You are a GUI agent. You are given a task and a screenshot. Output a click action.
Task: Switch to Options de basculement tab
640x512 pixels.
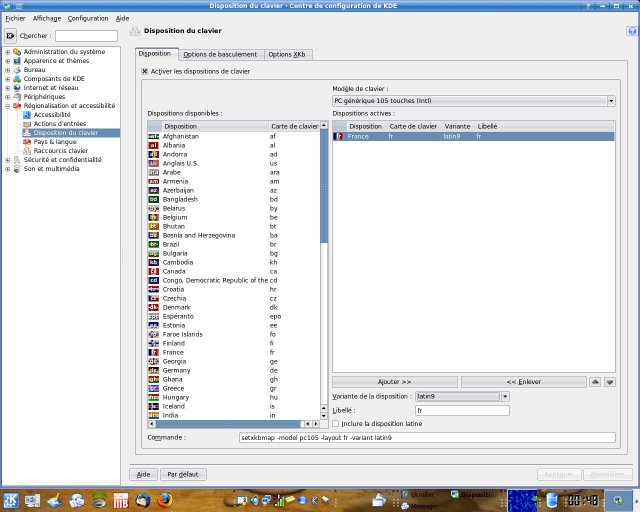pyautogui.click(x=220, y=54)
